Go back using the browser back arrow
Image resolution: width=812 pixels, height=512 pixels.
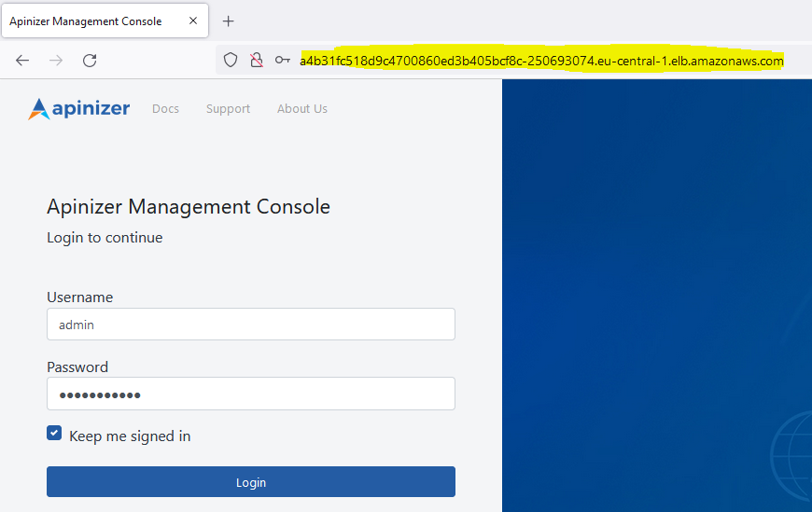(22, 61)
